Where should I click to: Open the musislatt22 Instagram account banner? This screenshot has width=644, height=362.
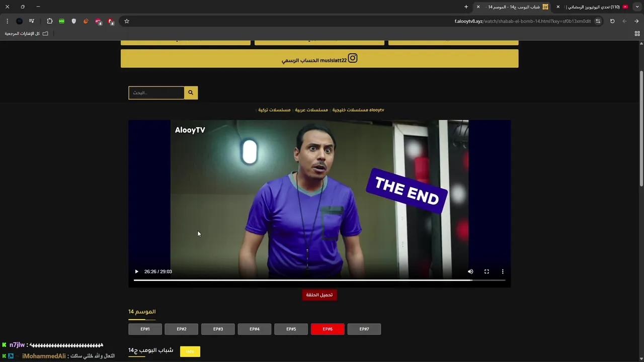coord(319,58)
